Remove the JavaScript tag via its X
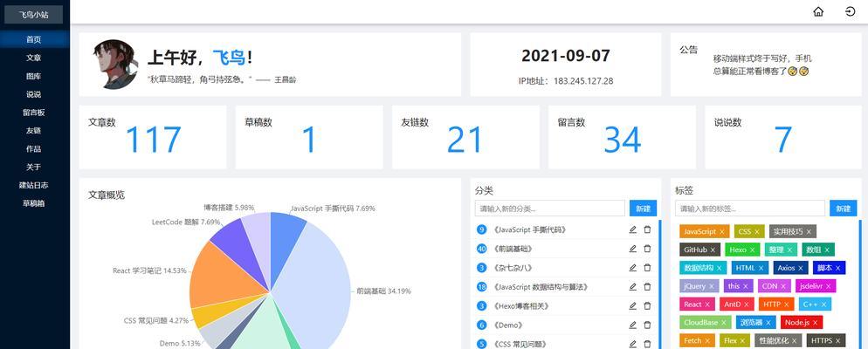The height and width of the screenshot is (349, 868). click(721, 232)
